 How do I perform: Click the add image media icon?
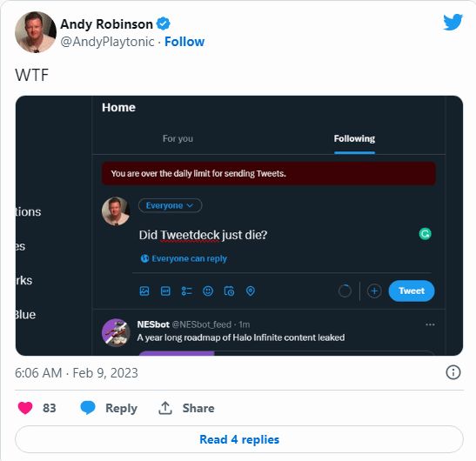point(144,291)
